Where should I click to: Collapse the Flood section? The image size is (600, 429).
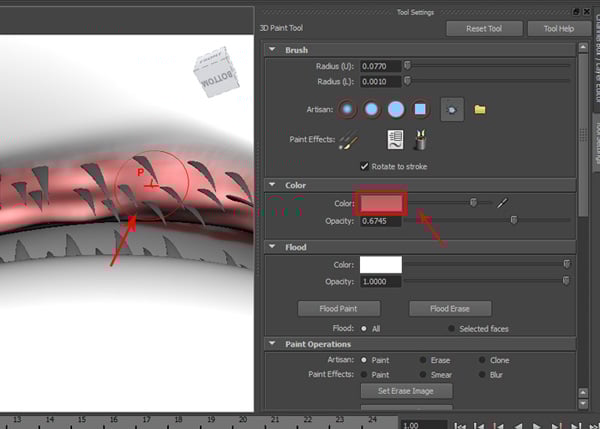pyautogui.click(x=272, y=246)
